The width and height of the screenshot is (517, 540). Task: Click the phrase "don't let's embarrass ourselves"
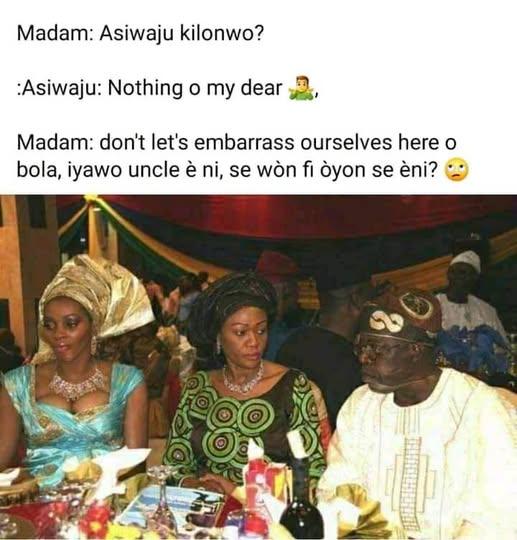246,142
